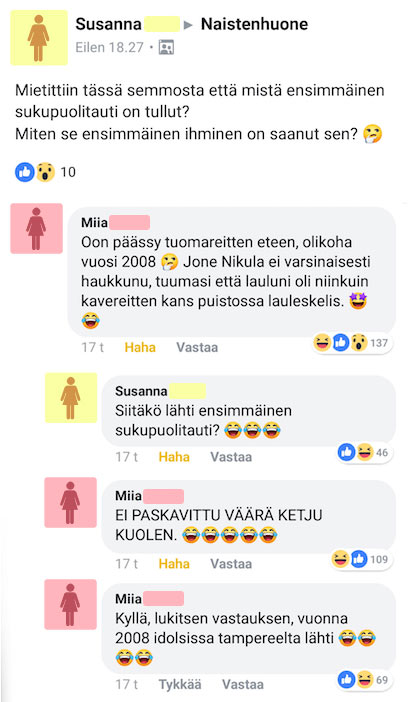
Task: Open the Eilen 18.27 post timestamp
Action: click(x=109, y=47)
